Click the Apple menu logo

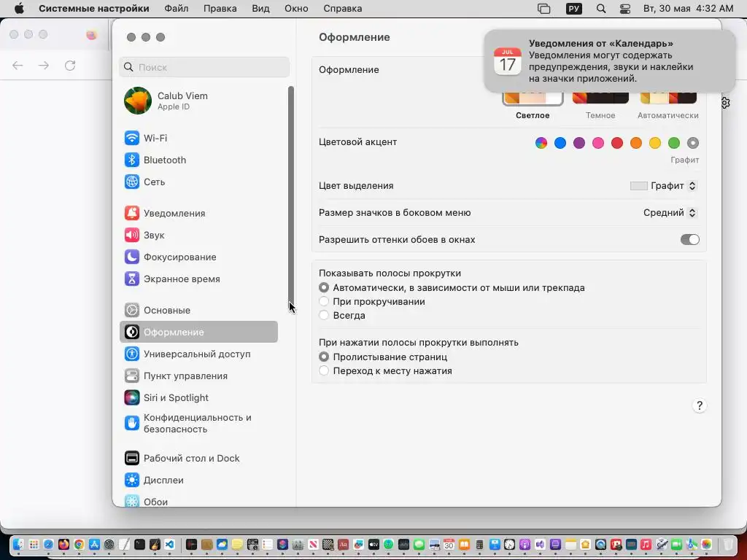pos(19,9)
